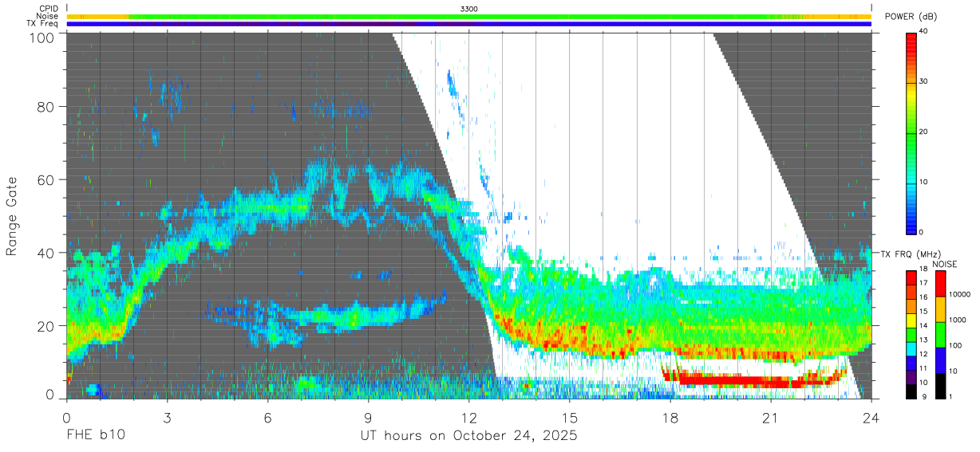Click the UT hours on October 24, 2025 title
980x452 pixels.
(x=469, y=436)
